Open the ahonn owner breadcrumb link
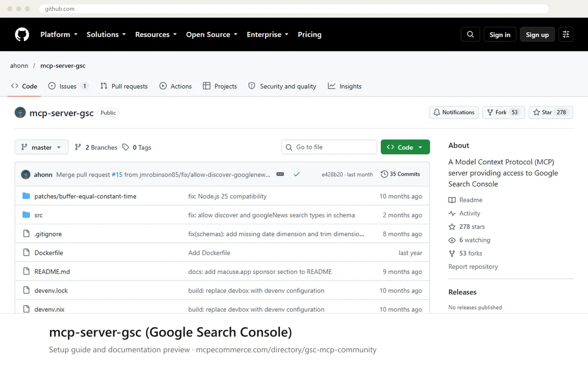Screen dimensions: 588x368 pyautogui.click(x=19, y=66)
